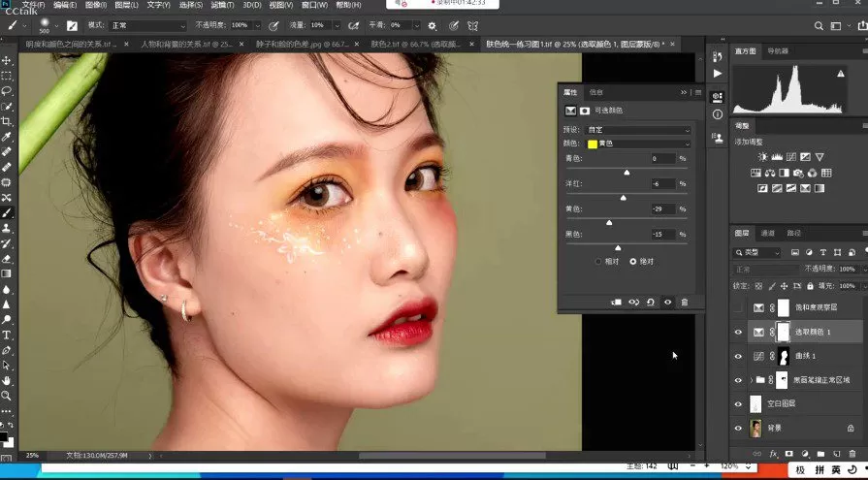Show the 饱和度观察层 layer

tap(738, 307)
